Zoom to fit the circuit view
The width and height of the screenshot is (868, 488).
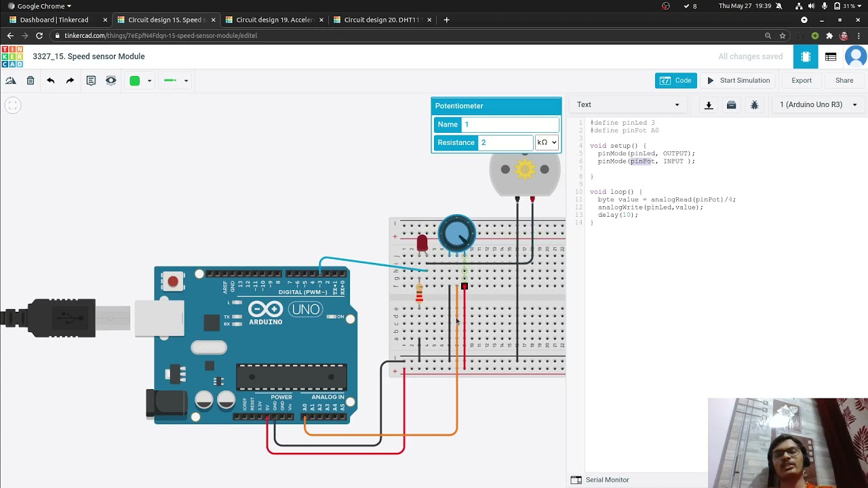(12, 105)
